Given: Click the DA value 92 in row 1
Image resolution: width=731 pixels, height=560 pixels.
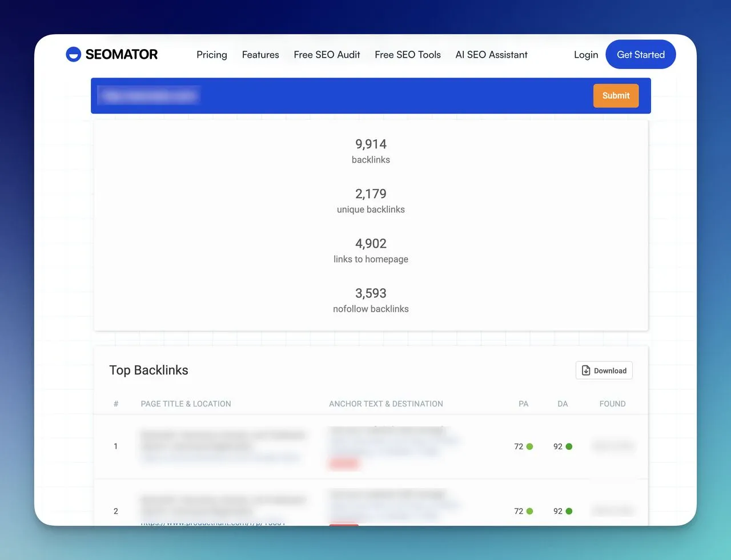Looking at the screenshot, I should [558, 446].
